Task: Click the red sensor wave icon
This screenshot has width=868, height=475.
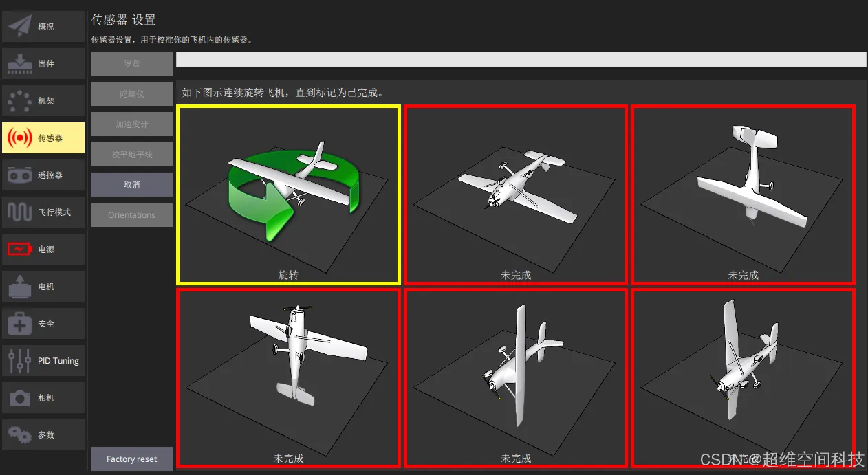Action: (x=20, y=137)
